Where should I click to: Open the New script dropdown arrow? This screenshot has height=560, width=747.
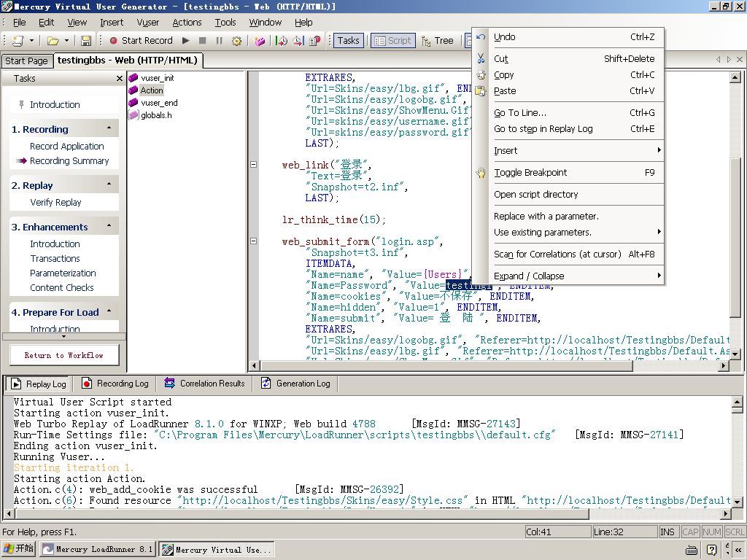31,41
